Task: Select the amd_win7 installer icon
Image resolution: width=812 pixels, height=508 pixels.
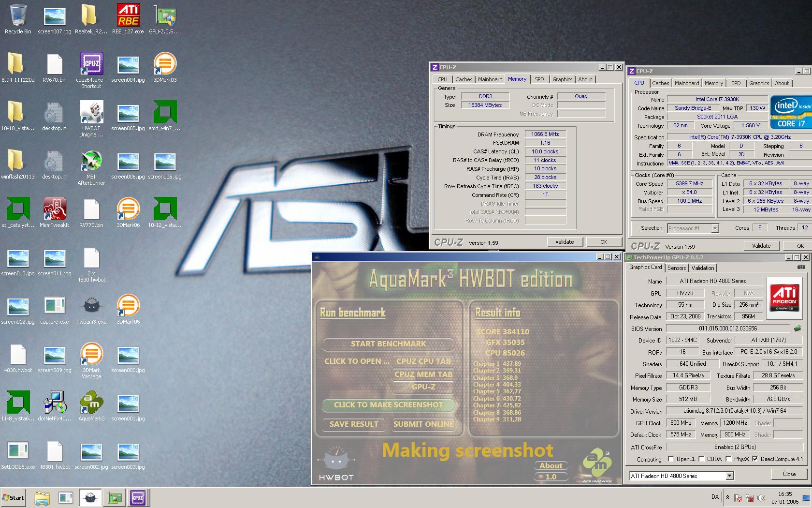Action: [165, 116]
